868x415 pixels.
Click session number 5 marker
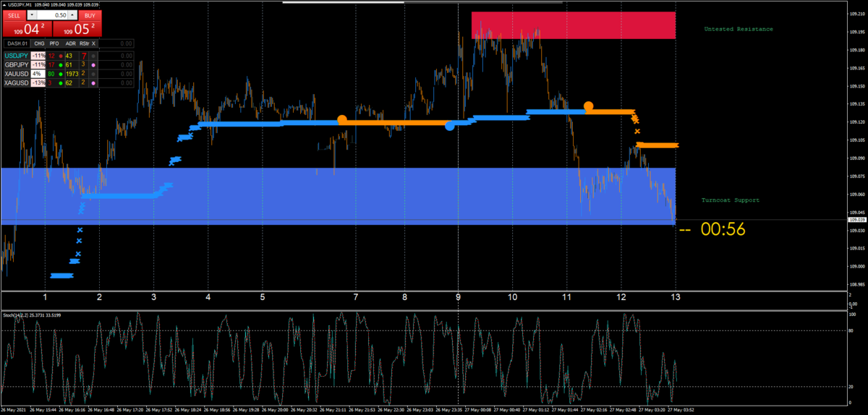(263, 297)
